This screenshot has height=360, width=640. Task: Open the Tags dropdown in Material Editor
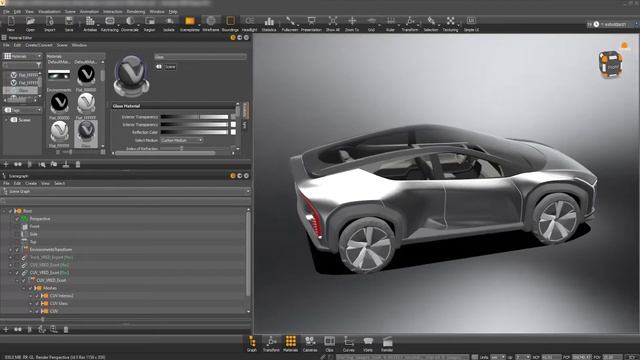[x=22, y=110]
